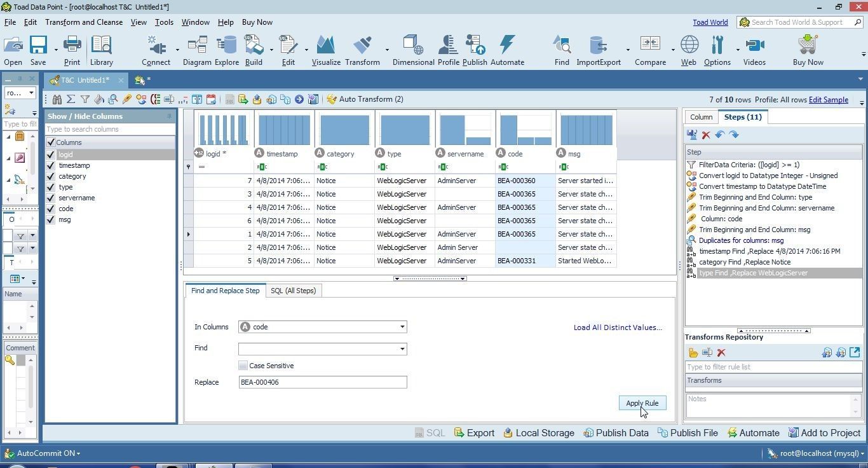Click the split columns icon in transform toolbar
The image size is (868, 468).
[x=197, y=99]
